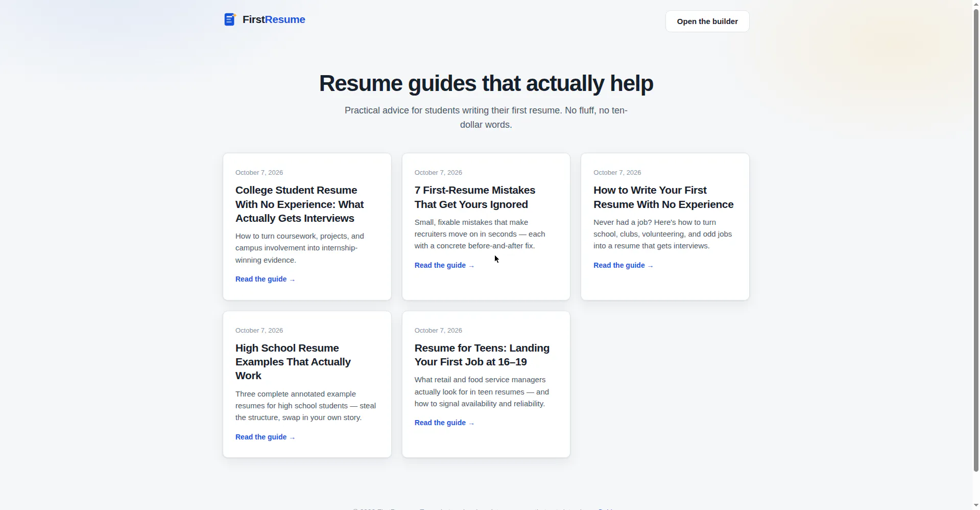Open the FirstResume home link text
This screenshot has height=510, width=980.
pyautogui.click(x=274, y=19)
